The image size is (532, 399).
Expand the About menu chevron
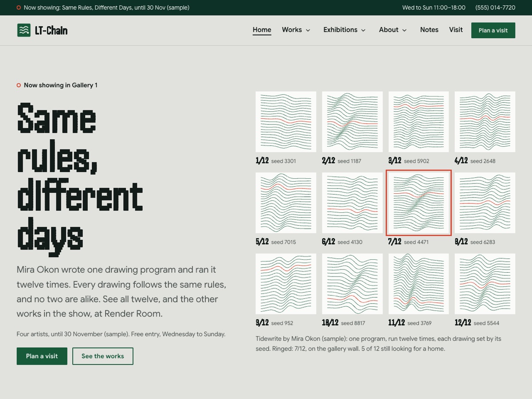click(x=404, y=30)
